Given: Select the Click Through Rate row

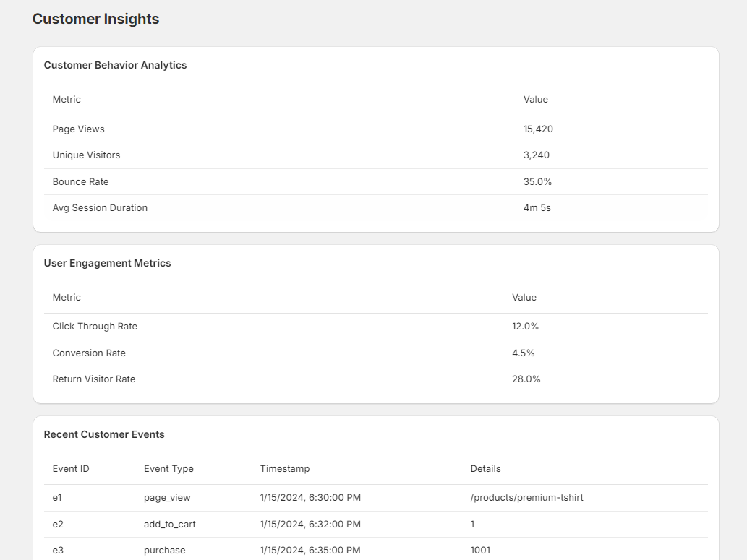Looking at the screenshot, I should coord(95,326).
